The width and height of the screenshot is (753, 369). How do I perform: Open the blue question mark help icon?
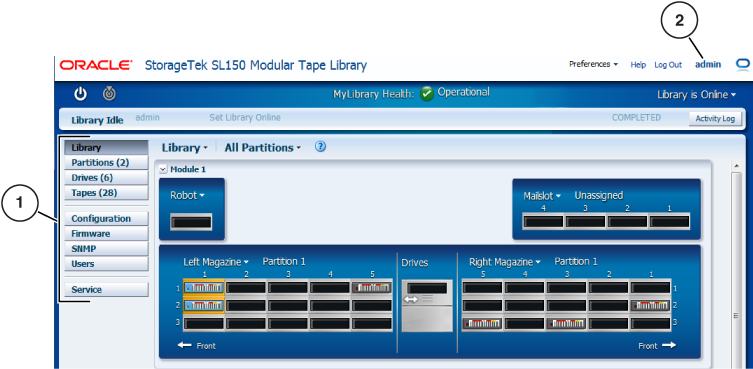click(320, 147)
